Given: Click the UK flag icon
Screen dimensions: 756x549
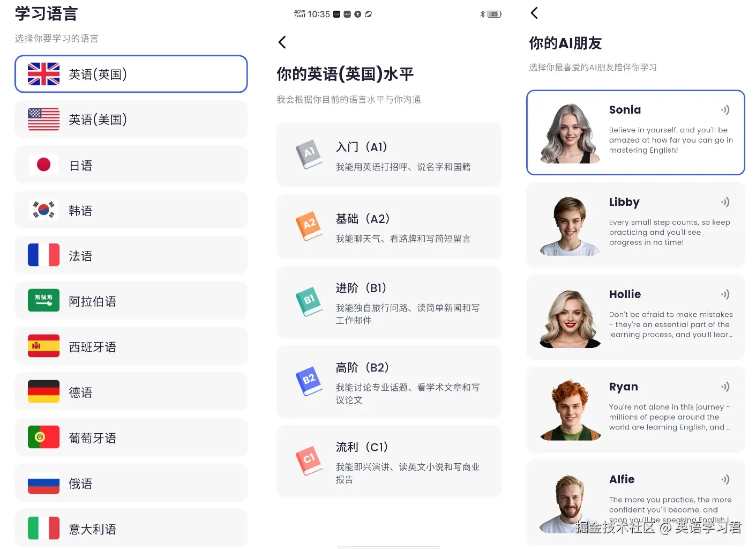Looking at the screenshot, I should pos(43,74).
